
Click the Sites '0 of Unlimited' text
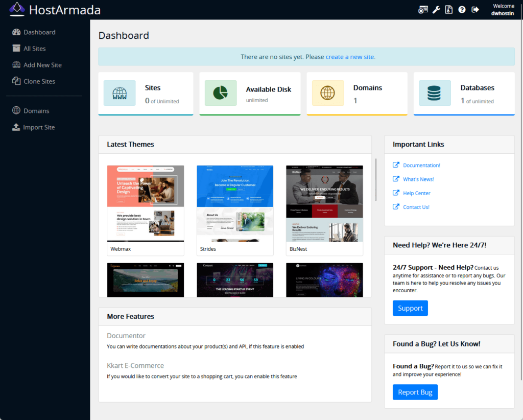click(x=162, y=101)
